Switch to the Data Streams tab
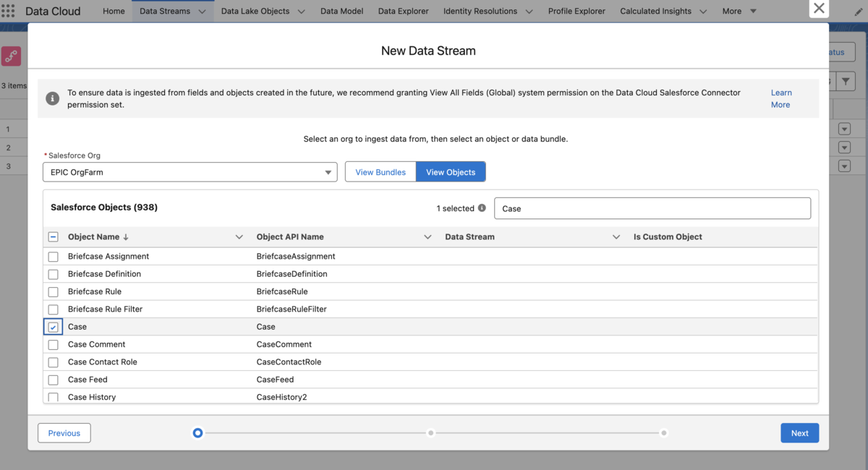 [x=165, y=12]
